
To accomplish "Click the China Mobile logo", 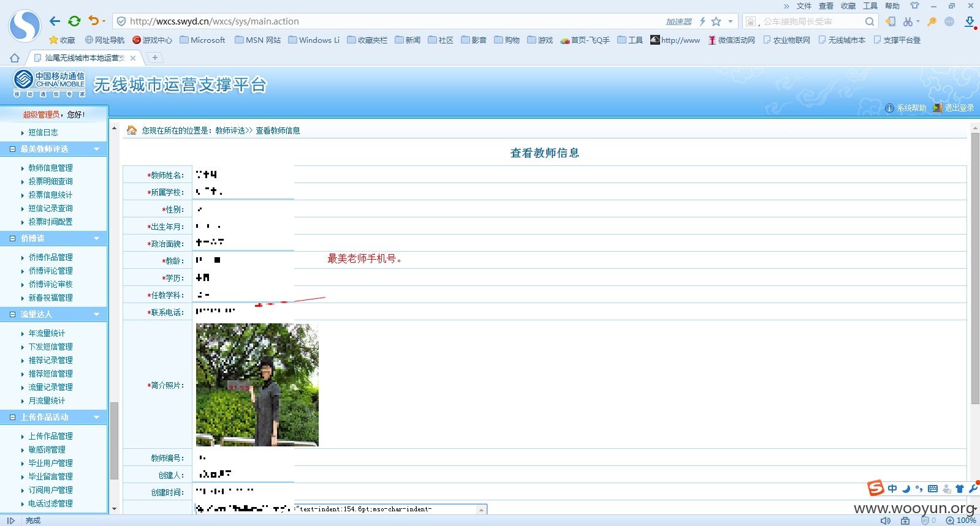I will click(x=49, y=84).
